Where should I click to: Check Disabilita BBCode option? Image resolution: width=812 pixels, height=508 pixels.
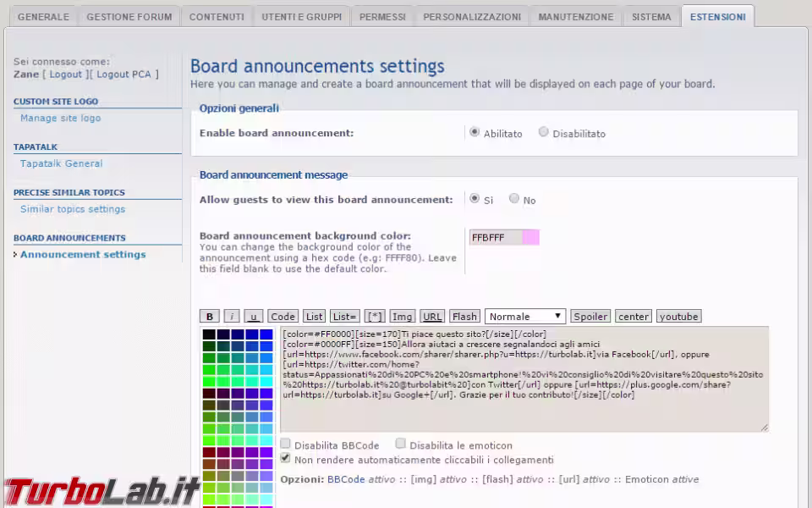click(285, 443)
